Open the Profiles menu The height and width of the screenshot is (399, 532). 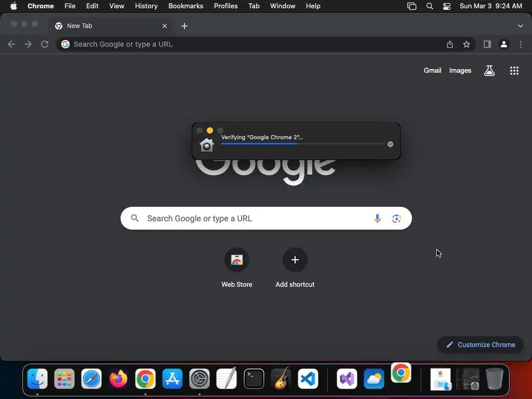click(225, 6)
